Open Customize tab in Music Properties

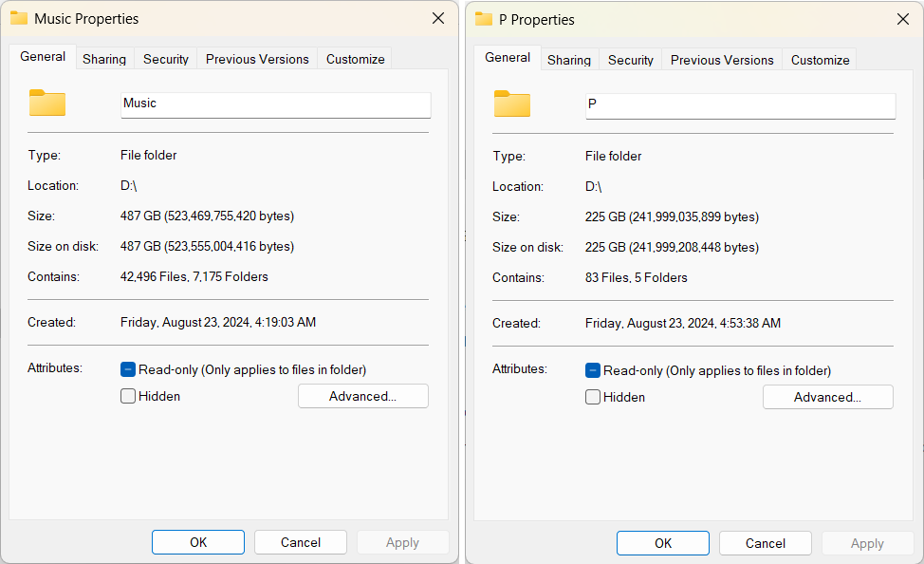[356, 59]
